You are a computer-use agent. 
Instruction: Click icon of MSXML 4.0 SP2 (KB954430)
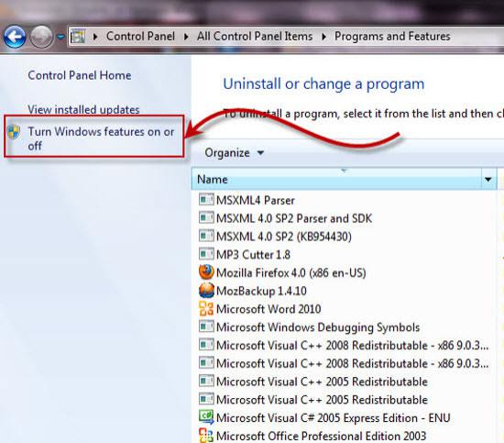[206, 236]
